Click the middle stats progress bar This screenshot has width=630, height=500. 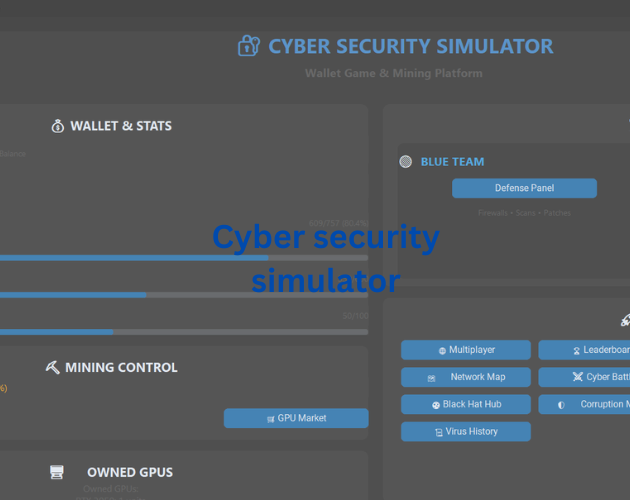coord(184,295)
